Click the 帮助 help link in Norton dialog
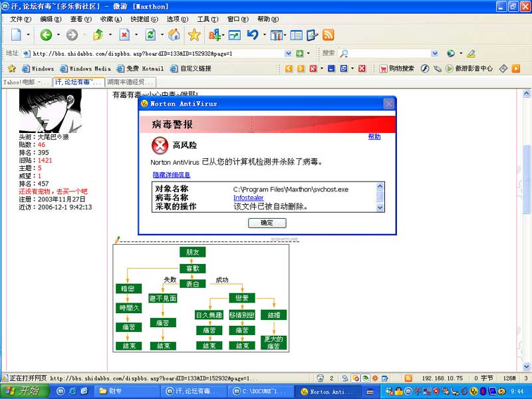Image resolution: width=532 pixels, height=399 pixels. [x=374, y=136]
